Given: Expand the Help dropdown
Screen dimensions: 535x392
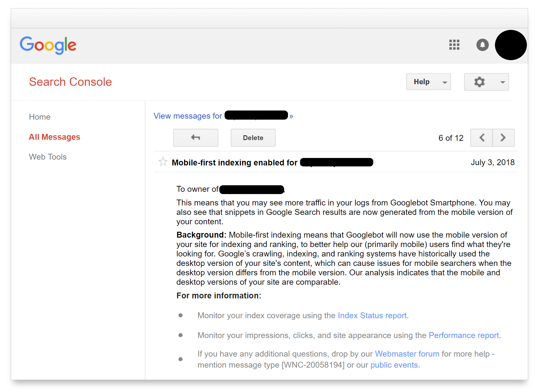Looking at the screenshot, I should point(428,82).
